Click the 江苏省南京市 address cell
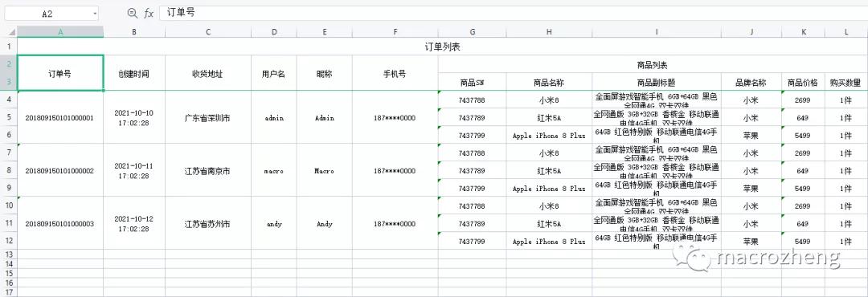 207,170
